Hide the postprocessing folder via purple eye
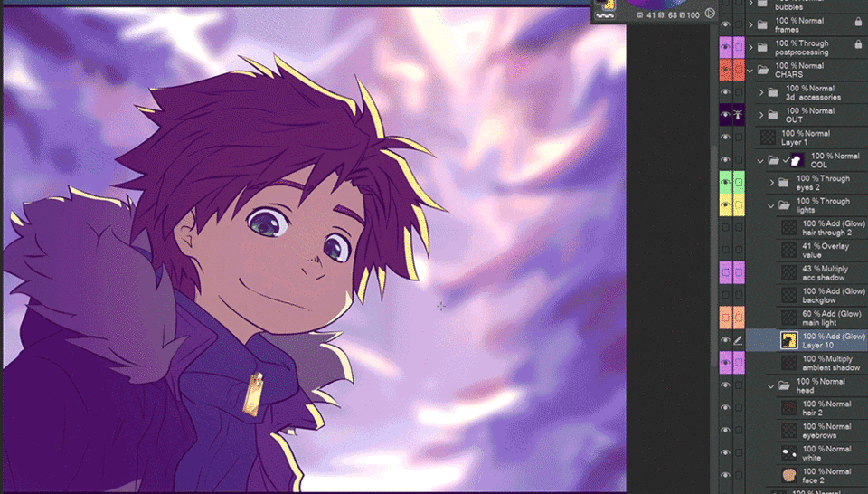The height and width of the screenshot is (494, 868). click(725, 48)
